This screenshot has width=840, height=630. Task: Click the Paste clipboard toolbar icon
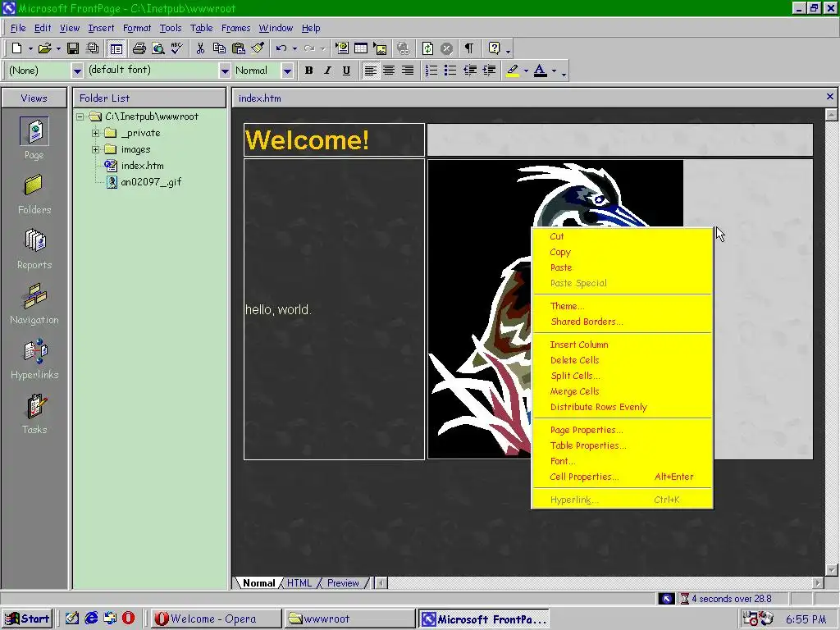pos(239,48)
